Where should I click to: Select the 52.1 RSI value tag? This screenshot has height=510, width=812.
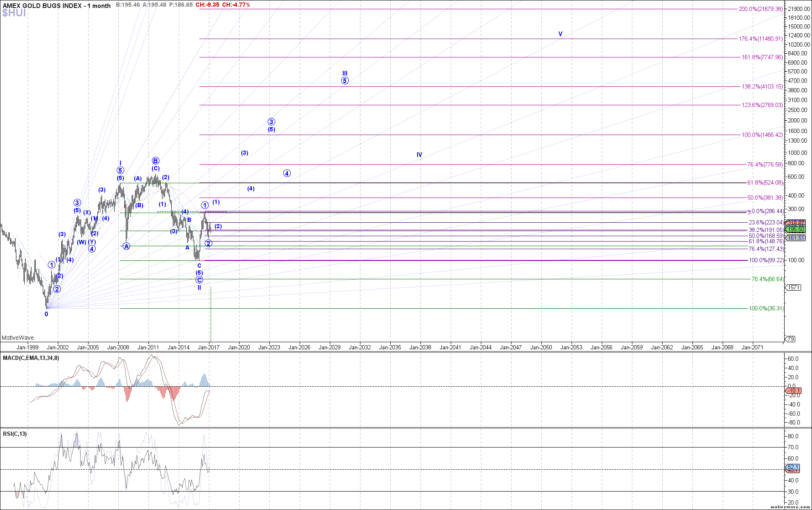click(x=792, y=467)
